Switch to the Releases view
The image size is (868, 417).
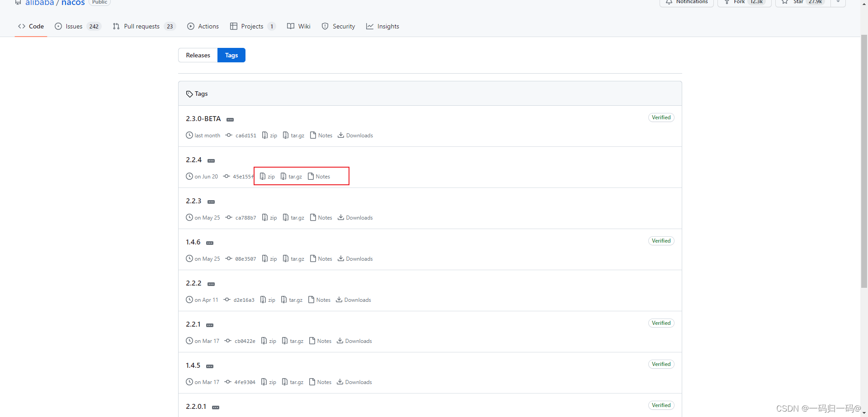tap(198, 55)
